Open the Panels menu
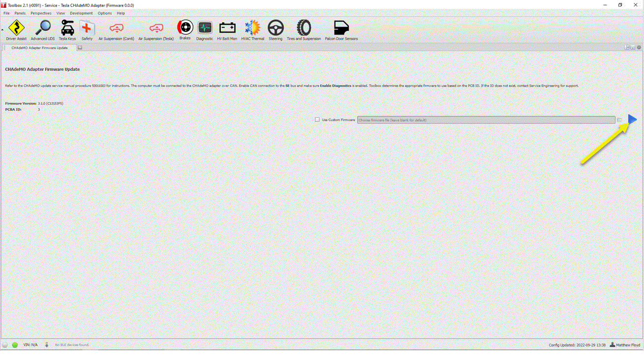Screen dimensions: 644x356 20,13
